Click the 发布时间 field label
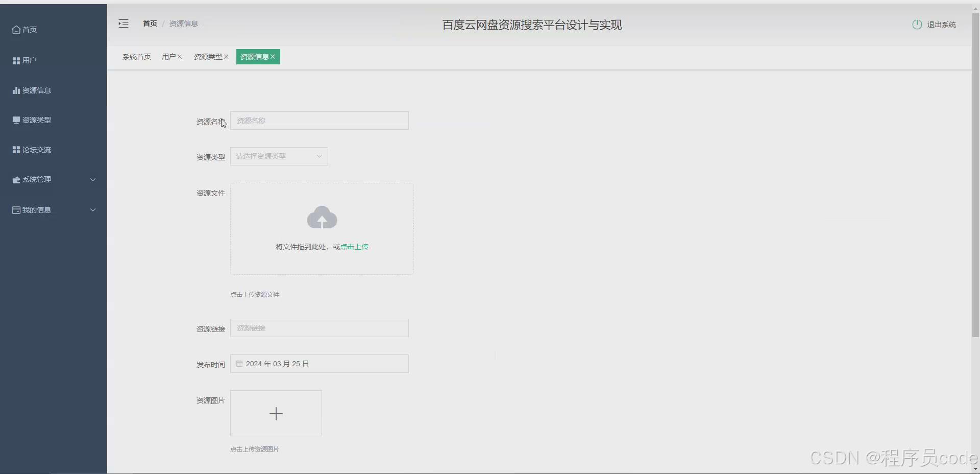The height and width of the screenshot is (474, 980). [211, 365]
